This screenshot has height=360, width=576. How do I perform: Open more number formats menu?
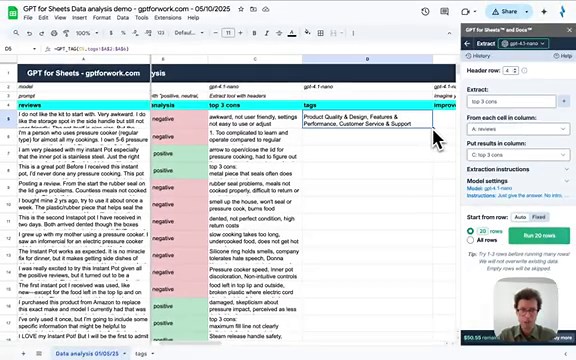click(x=161, y=33)
